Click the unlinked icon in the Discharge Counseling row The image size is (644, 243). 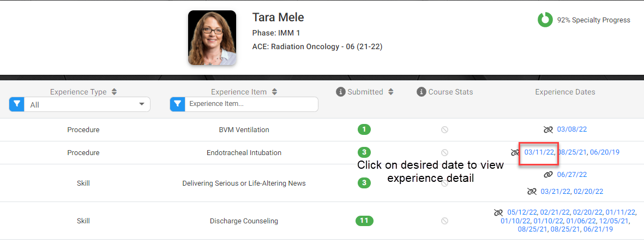pos(498,212)
